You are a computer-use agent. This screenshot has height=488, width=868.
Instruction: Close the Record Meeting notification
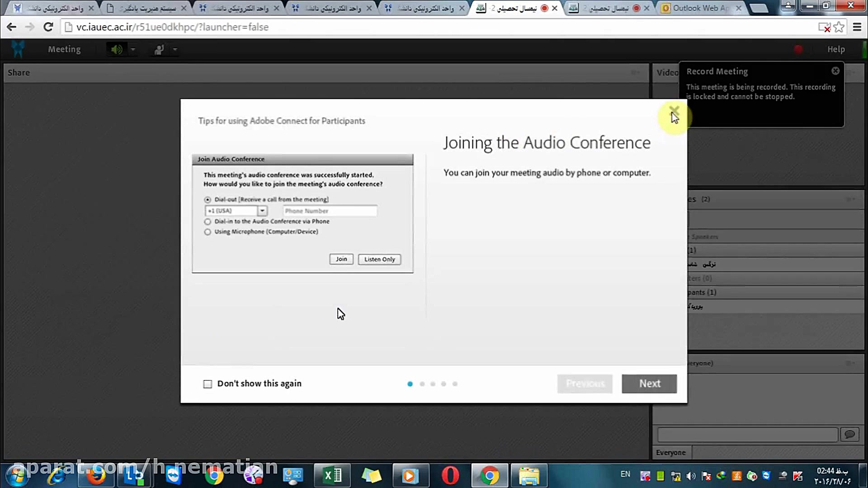point(835,71)
